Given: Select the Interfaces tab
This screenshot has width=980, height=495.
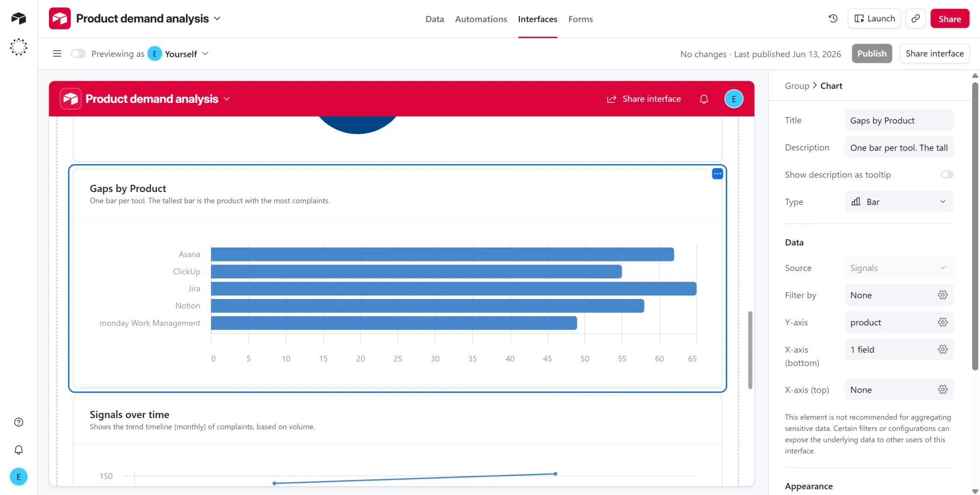Looking at the screenshot, I should point(538,19).
